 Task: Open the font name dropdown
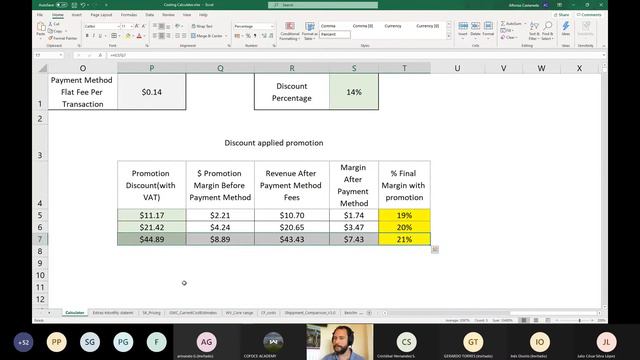tap(118, 26)
